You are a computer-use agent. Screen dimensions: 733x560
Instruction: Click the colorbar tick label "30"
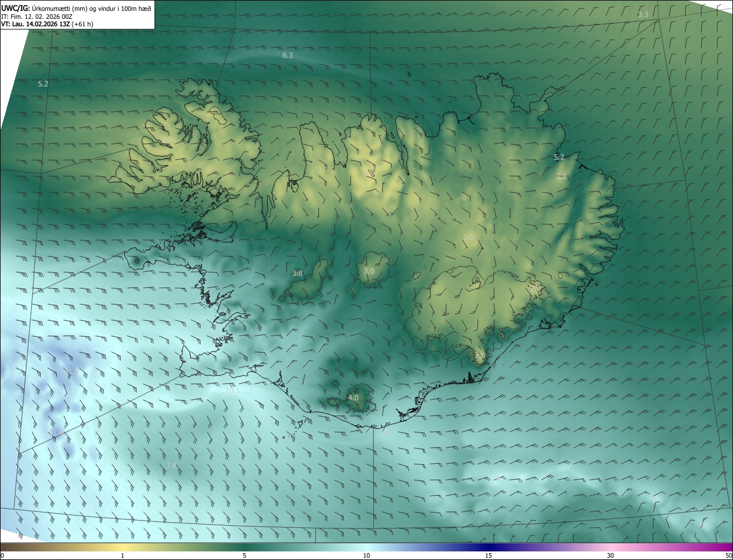pyautogui.click(x=610, y=555)
